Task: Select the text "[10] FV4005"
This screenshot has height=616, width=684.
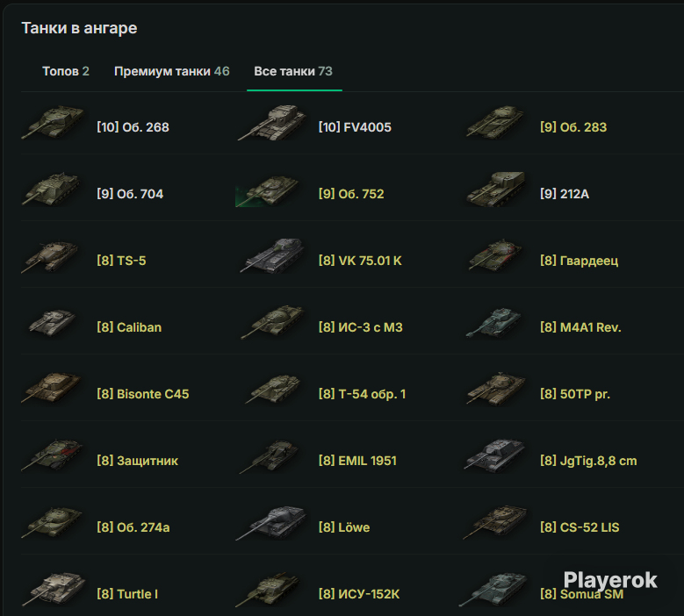Action: point(355,127)
